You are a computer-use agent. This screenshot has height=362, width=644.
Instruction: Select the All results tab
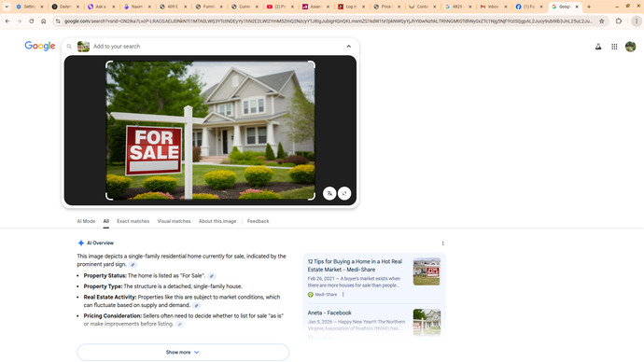[x=106, y=221]
